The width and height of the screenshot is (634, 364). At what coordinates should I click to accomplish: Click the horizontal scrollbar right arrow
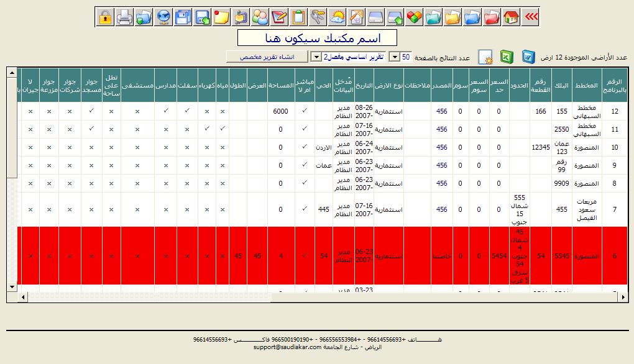point(623,298)
